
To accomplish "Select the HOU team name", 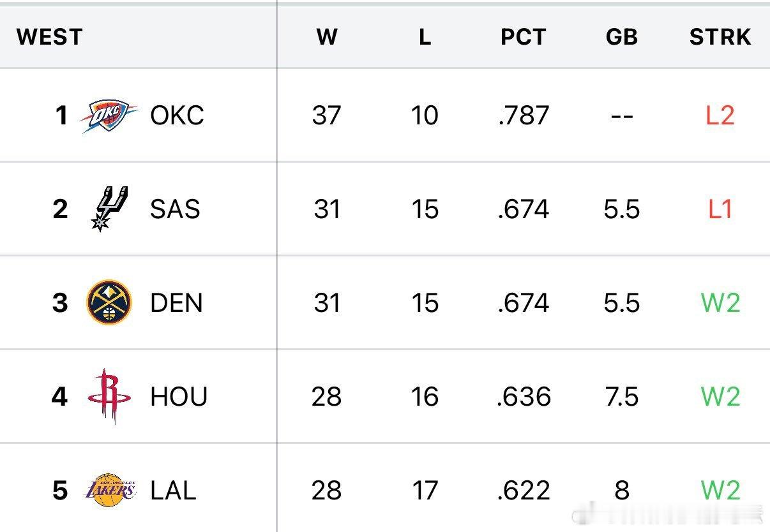I will pos(179,397).
